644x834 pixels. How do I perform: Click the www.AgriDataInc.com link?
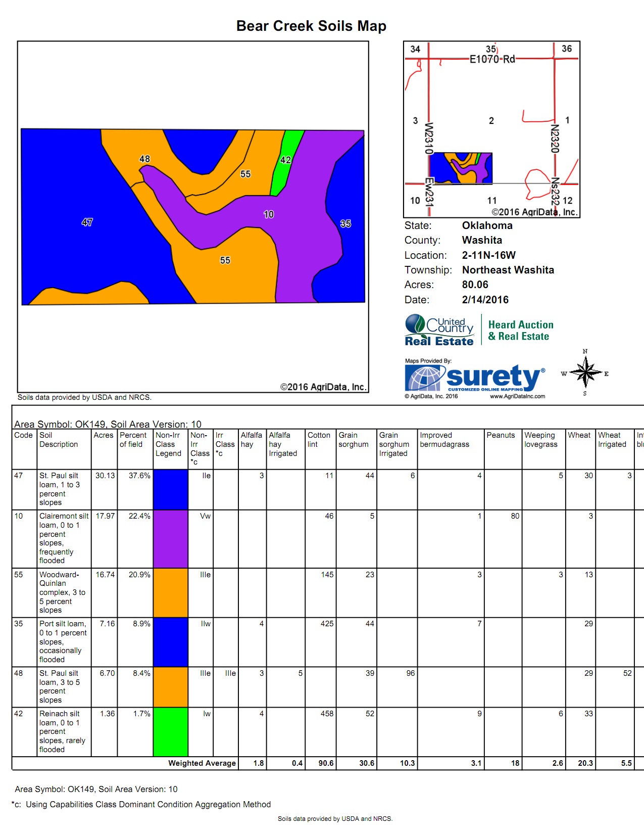click(x=517, y=396)
